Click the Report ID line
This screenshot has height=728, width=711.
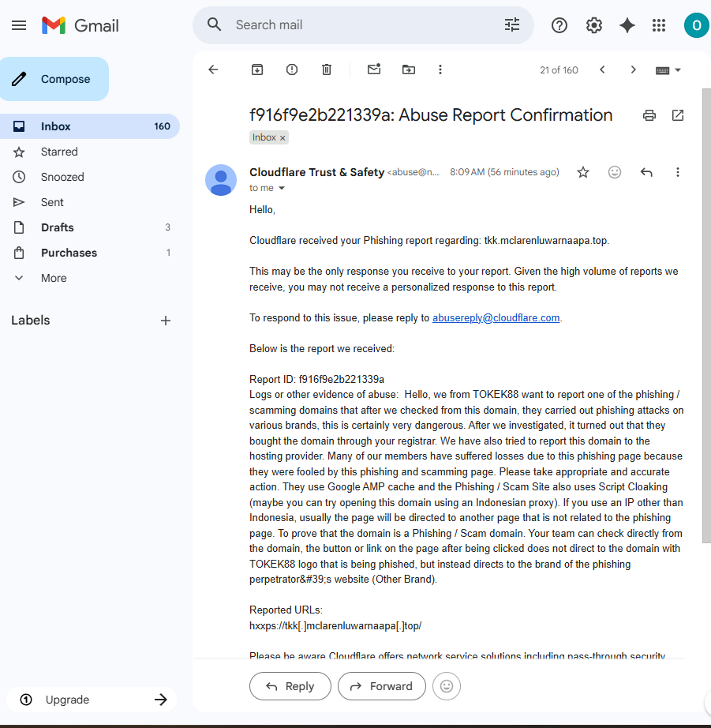[316, 379]
